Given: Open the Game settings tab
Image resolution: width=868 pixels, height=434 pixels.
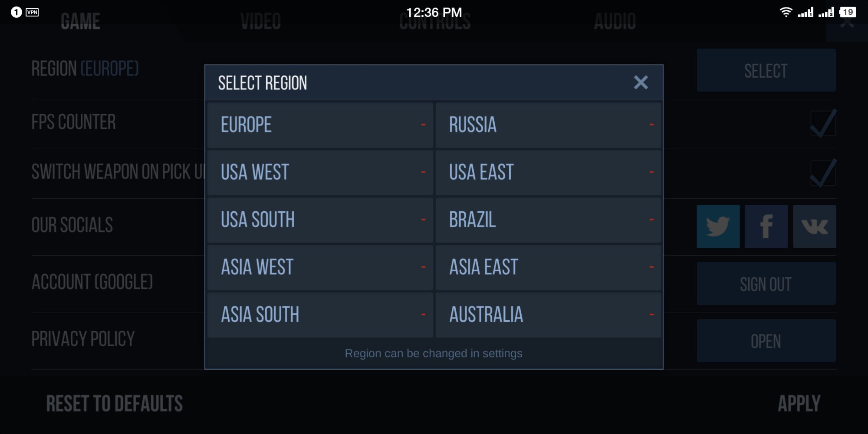Looking at the screenshot, I should coord(80,22).
